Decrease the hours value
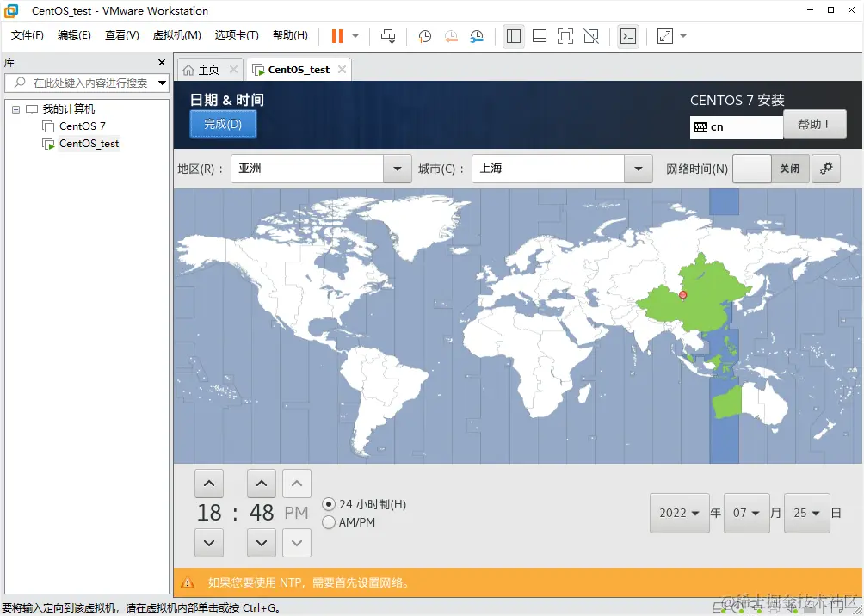 pyautogui.click(x=209, y=543)
